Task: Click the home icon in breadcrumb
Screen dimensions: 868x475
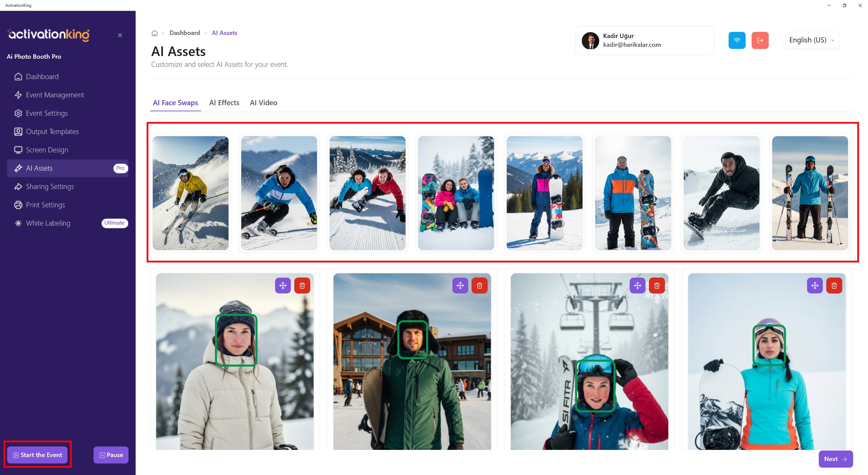Action: pos(155,33)
